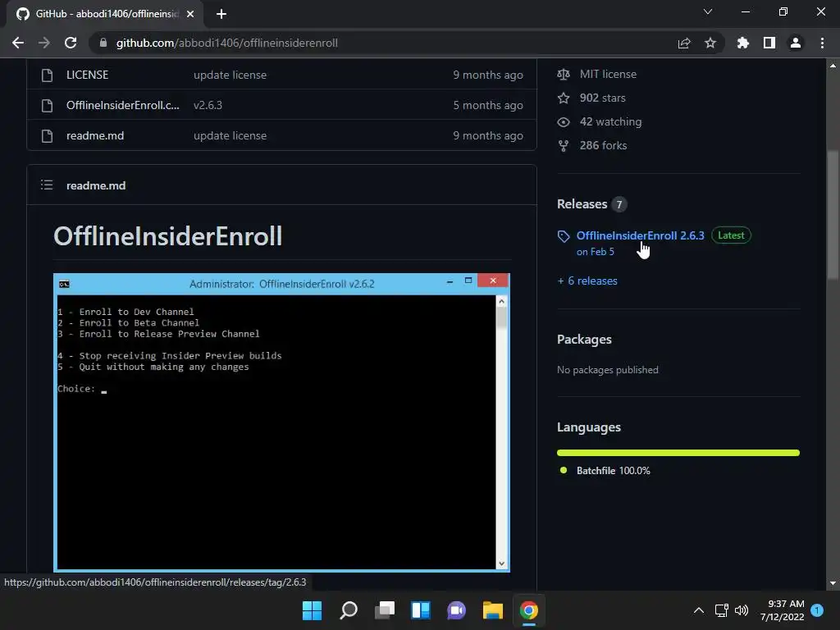The width and height of the screenshot is (840, 630).
Task: Click the LICENSE file icon
Action: (47, 75)
